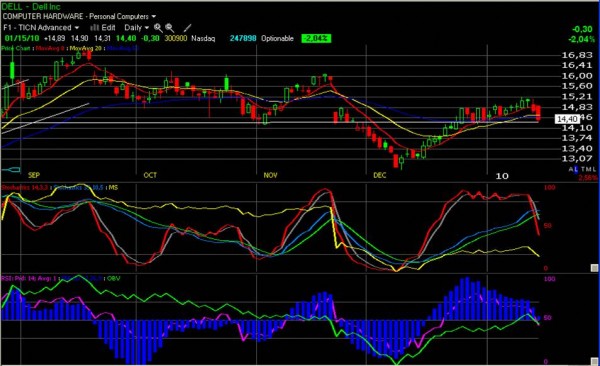
Task: Click the 01/15/10 date value
Action: click(x=22, y=38)
